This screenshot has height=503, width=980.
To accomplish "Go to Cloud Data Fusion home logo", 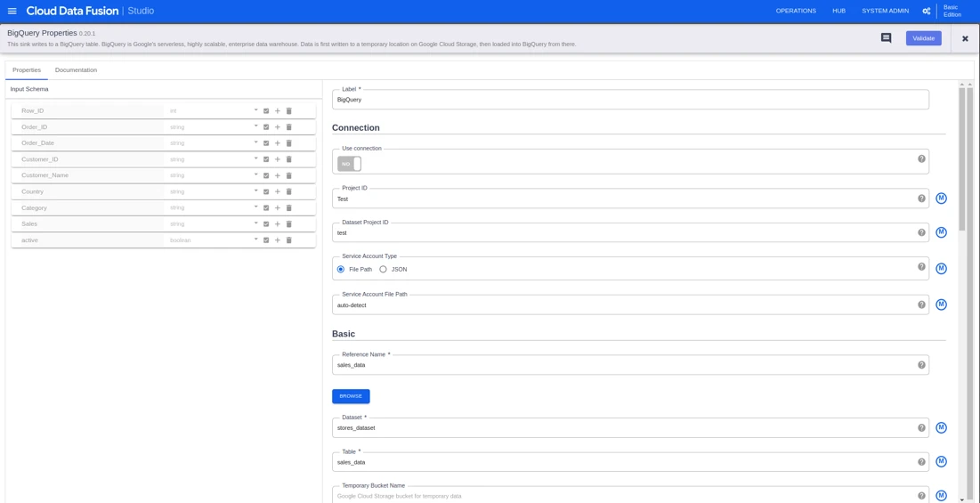I will pos(72,12).
